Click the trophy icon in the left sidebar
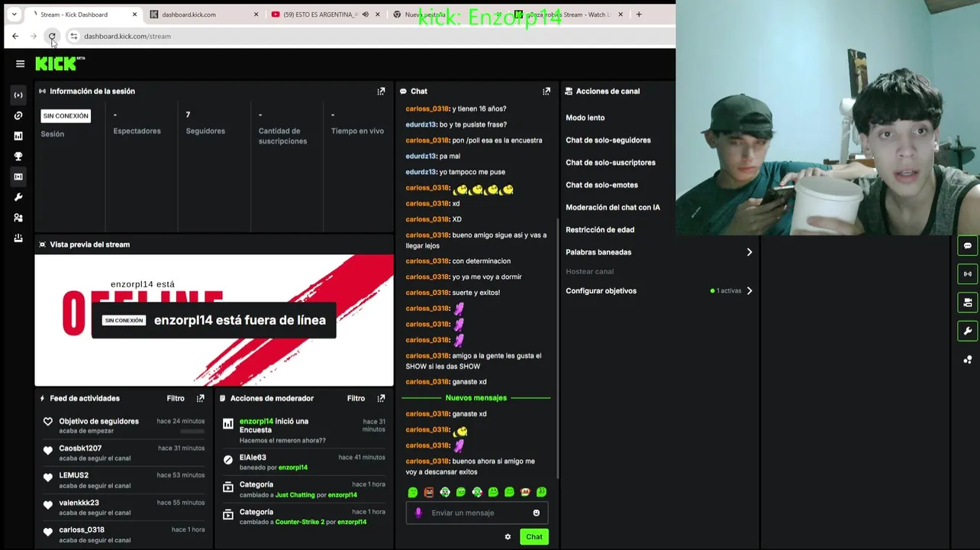The width and height of the screenshot is (980, 550). coord(18,156)
